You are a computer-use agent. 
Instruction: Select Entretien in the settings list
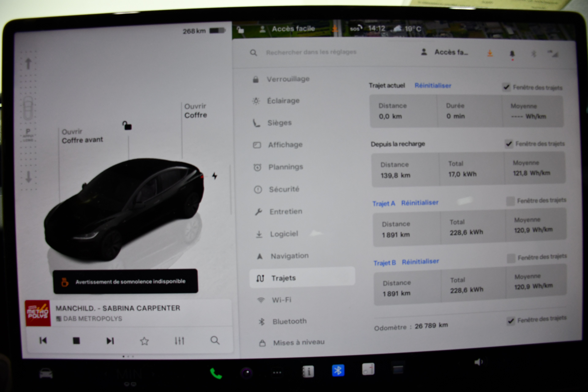coord(279,212)
